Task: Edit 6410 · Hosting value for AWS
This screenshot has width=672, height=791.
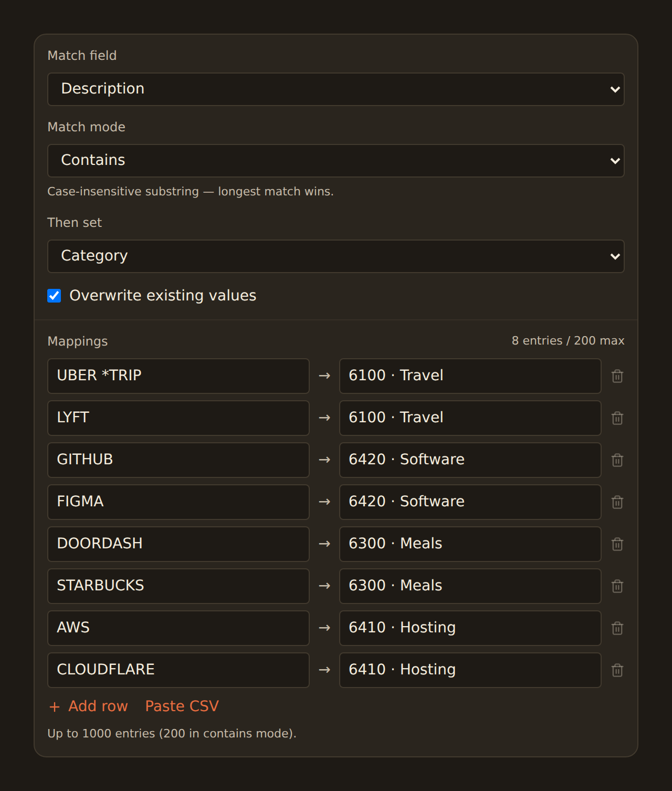Action: tap(470, 628)
